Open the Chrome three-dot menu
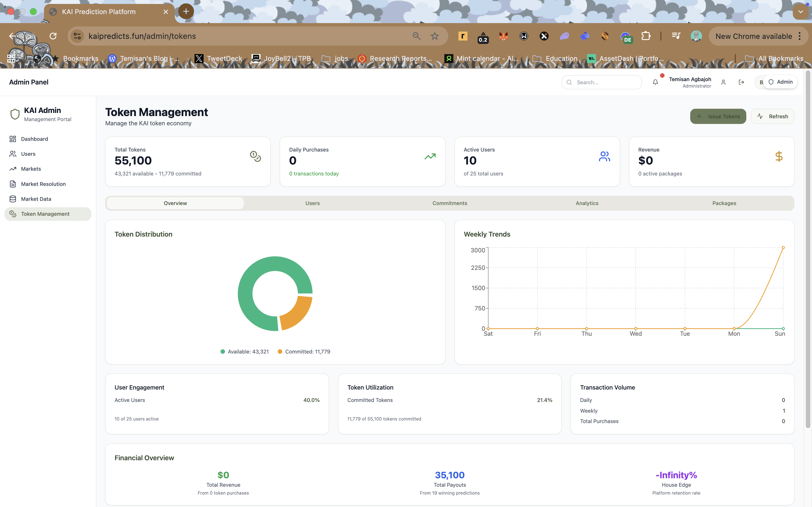The image size is (812, 507). (x=800, y=36)
